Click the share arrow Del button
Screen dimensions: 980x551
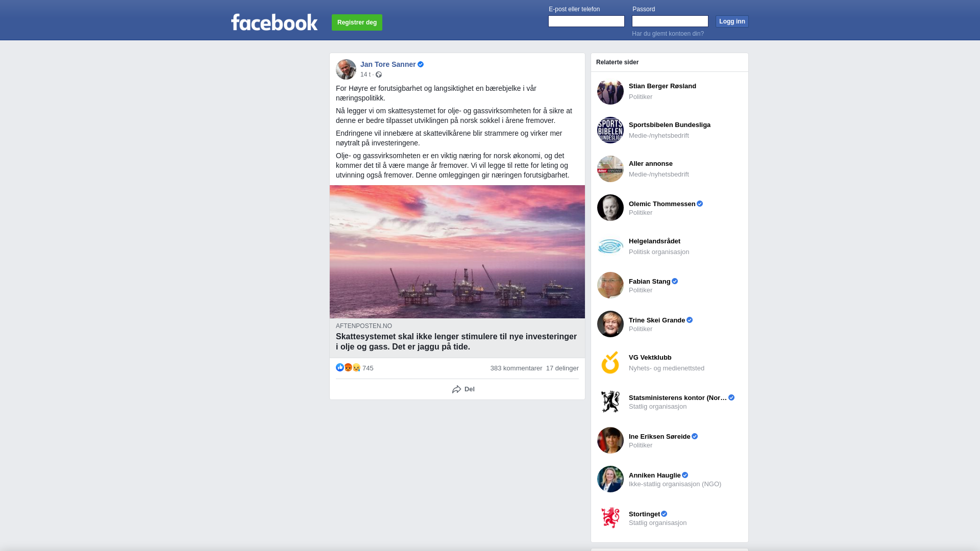tap(463, 389)
